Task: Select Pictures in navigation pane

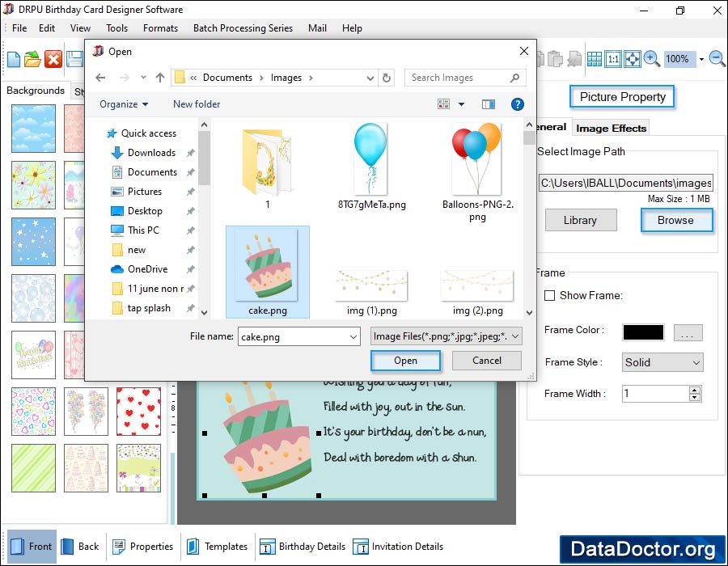Action: pyautogui.click(x=145, y=192)
